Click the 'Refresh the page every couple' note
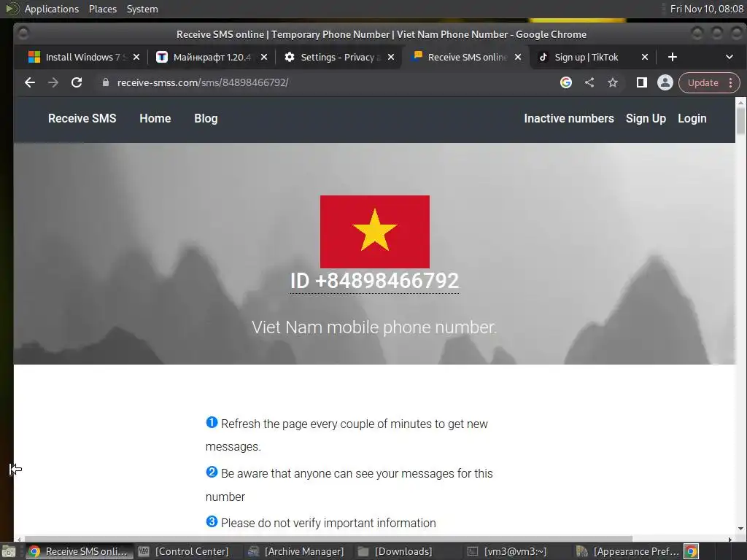 [x=347, y=435]
